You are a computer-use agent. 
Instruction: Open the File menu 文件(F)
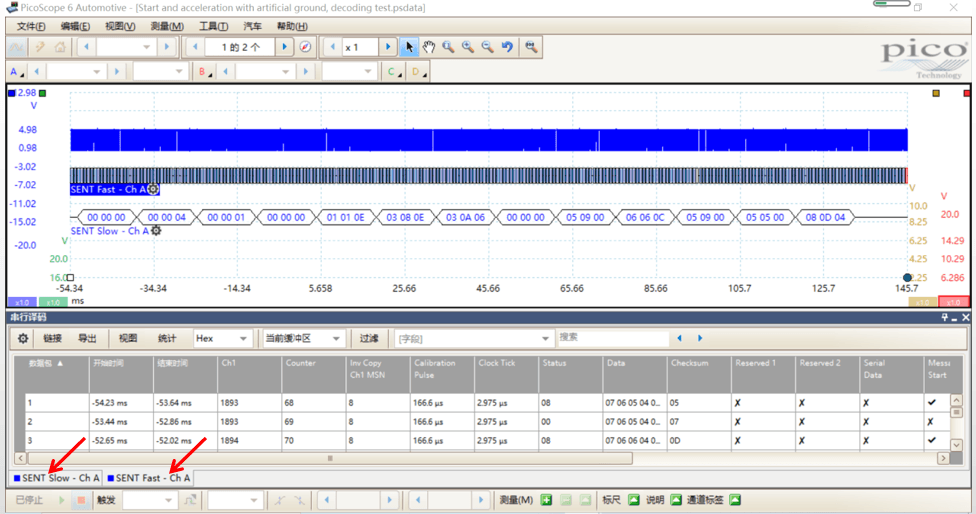pos(30,26)
